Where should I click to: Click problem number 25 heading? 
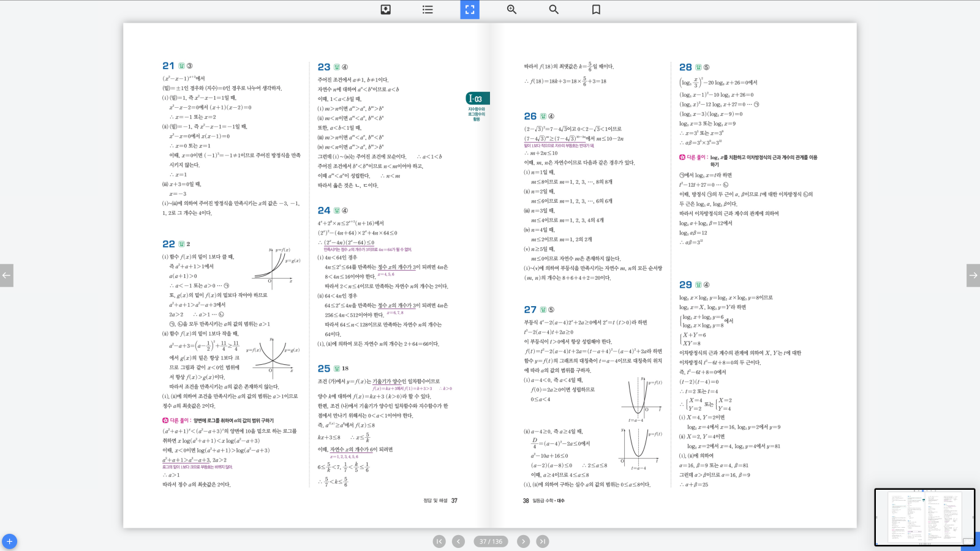point(324,368)
